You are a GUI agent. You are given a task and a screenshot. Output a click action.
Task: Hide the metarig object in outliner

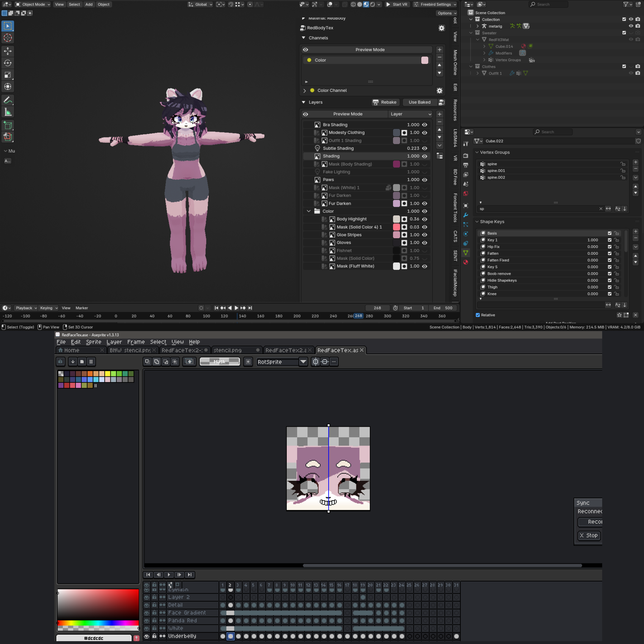(631, 26)
